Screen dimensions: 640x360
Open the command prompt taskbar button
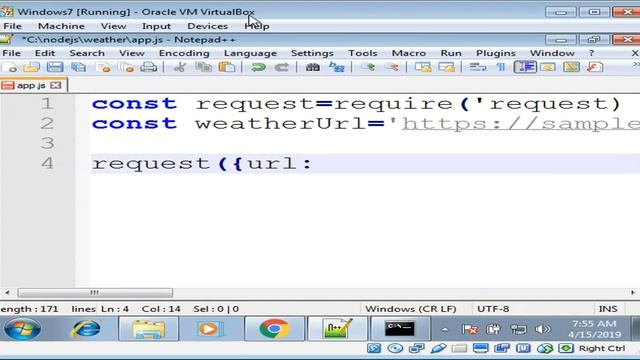pos(400,329)
